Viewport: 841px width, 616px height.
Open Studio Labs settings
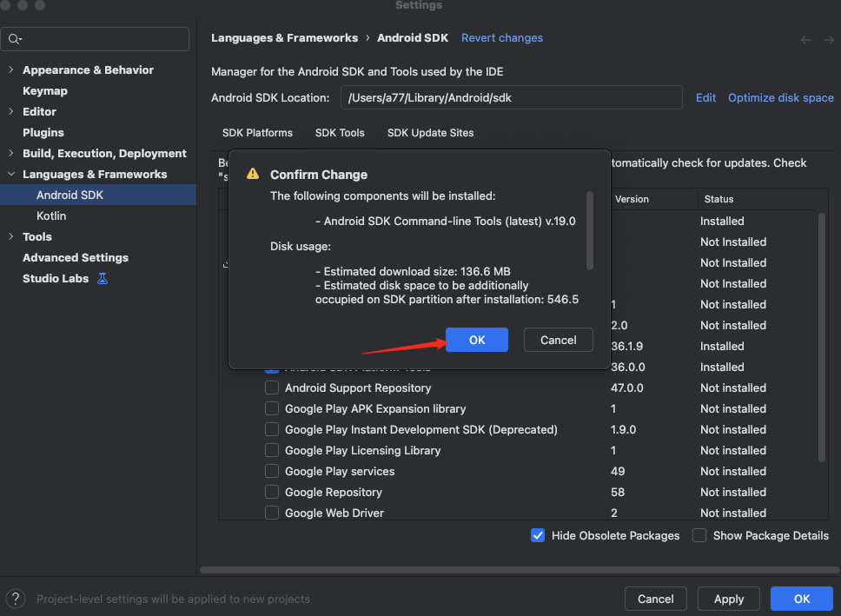point(56,279)
